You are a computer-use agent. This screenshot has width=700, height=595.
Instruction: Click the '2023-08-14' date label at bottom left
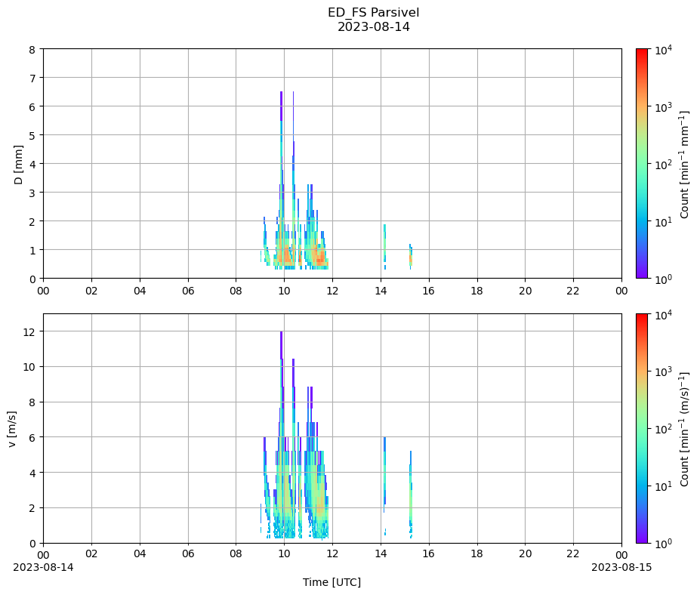click(43, 567)
